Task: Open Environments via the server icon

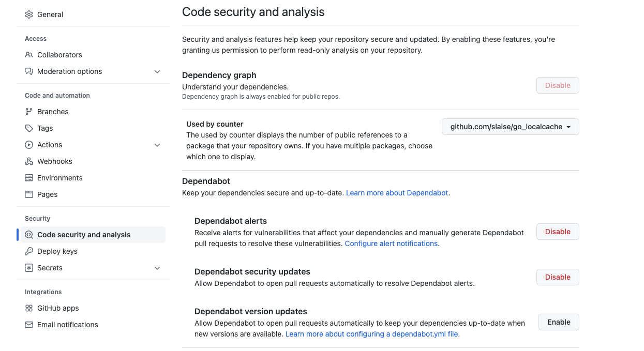Action: point(29,178)
